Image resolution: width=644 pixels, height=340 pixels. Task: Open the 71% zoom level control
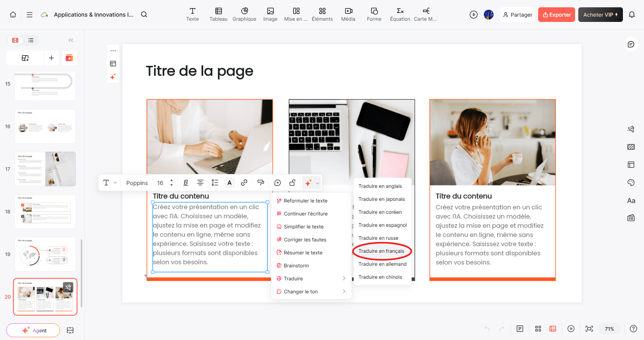[610, 329]
